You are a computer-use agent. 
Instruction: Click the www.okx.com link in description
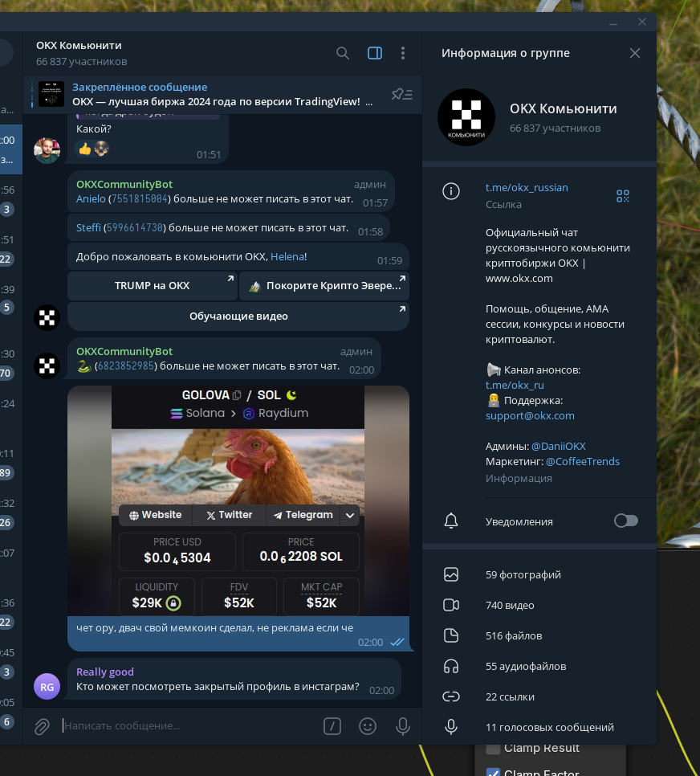click(x=519, y=278)
